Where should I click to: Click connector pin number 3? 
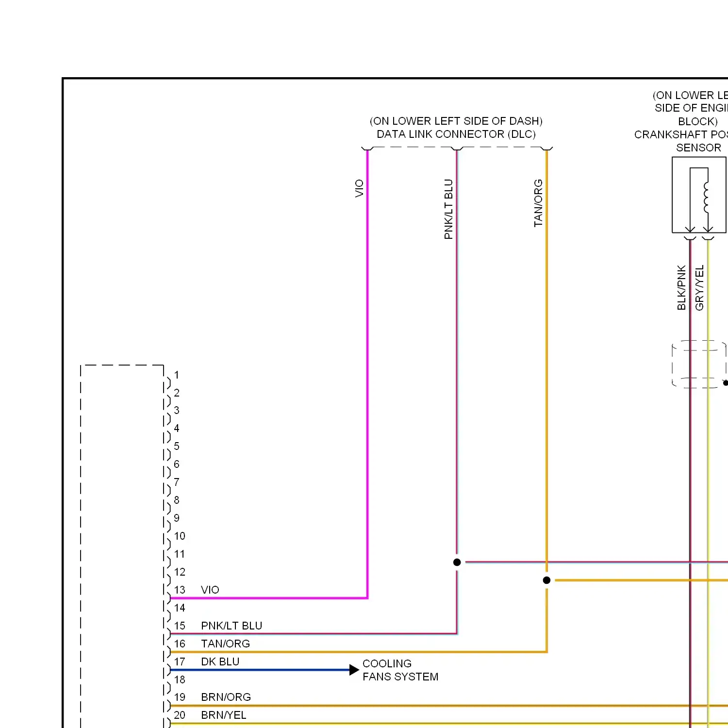pyautogui.click(x=177, y=410)
